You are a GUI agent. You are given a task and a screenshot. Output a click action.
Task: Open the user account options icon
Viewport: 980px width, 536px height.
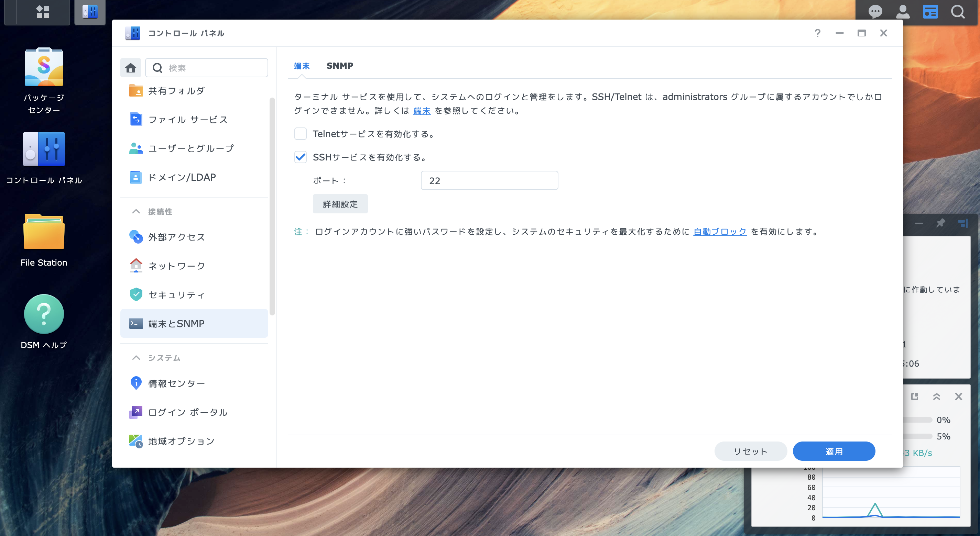[x=902, y=12]
